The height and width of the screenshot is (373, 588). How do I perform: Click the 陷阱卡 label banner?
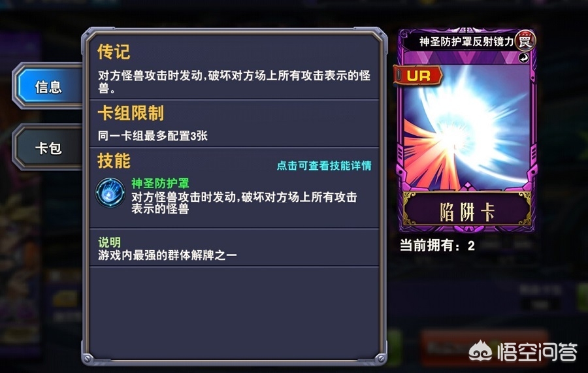click(467, 212)
